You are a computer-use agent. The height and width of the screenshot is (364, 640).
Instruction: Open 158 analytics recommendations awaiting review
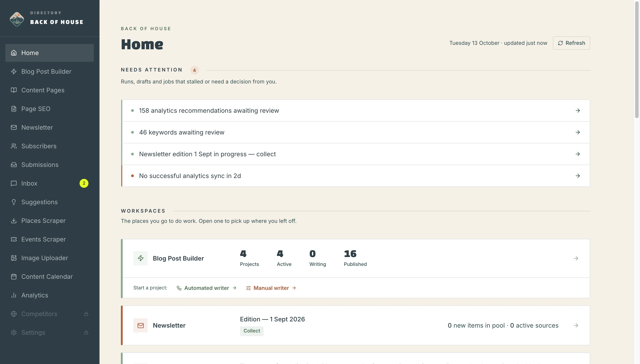tap(356, 111)
